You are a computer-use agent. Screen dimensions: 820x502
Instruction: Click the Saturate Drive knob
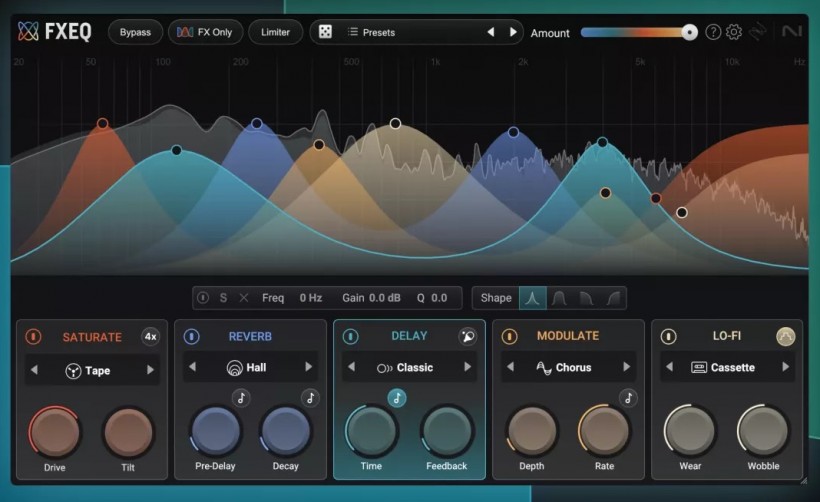point(55,432)
